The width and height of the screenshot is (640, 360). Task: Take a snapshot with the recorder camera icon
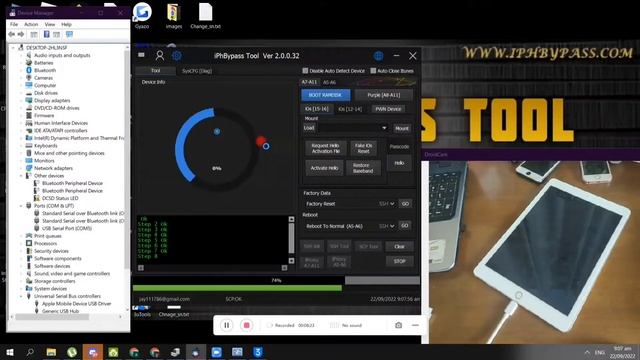point(398,325)
